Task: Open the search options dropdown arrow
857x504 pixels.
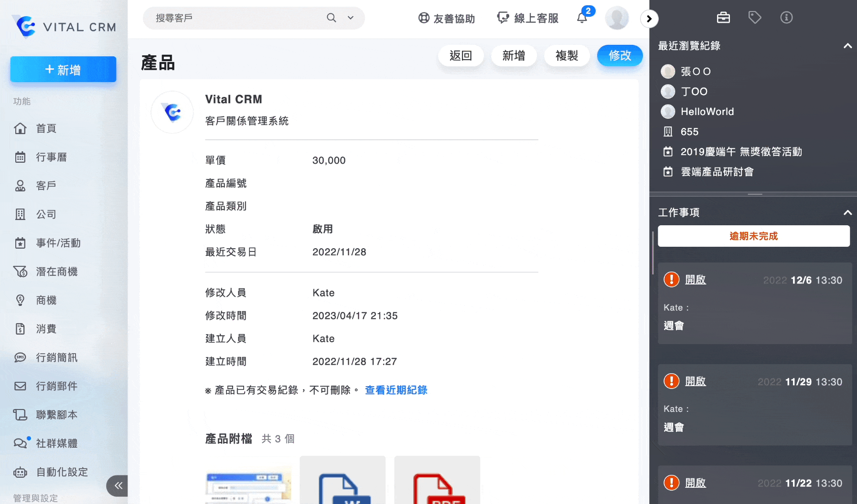Action: [x=351, y=18]
